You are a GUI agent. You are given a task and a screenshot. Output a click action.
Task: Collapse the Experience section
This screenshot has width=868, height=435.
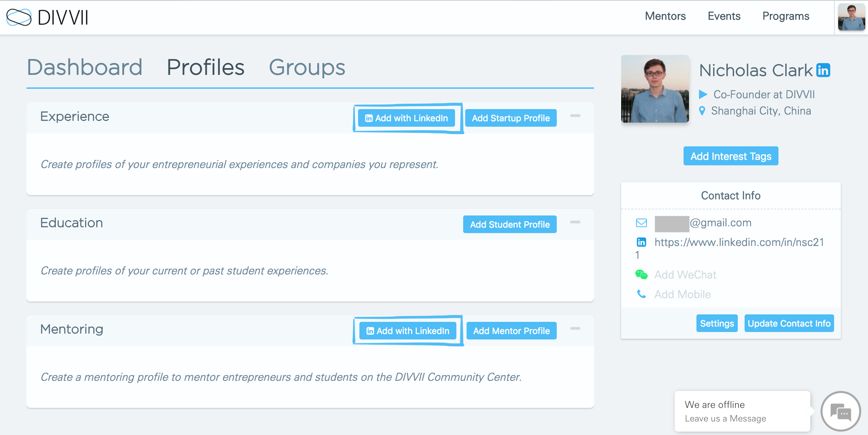pyautogui.click(x=575, y=116)
